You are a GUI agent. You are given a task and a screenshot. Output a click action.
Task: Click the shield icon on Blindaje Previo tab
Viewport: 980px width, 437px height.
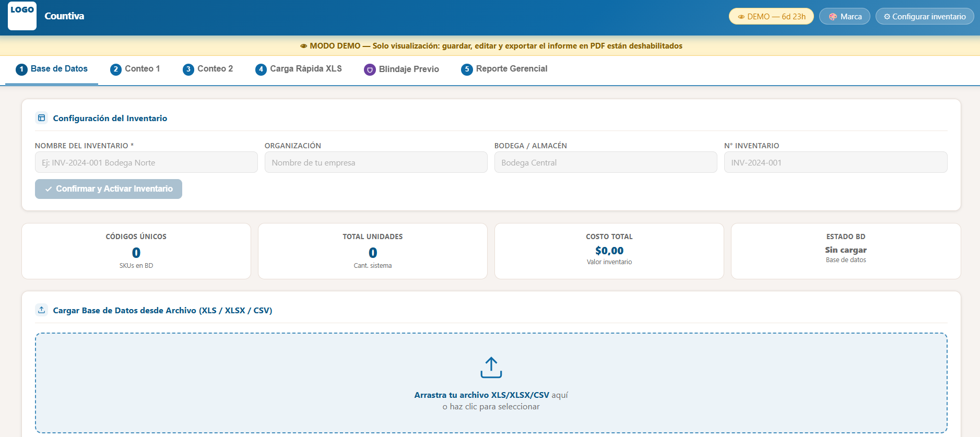pos(370,69)
